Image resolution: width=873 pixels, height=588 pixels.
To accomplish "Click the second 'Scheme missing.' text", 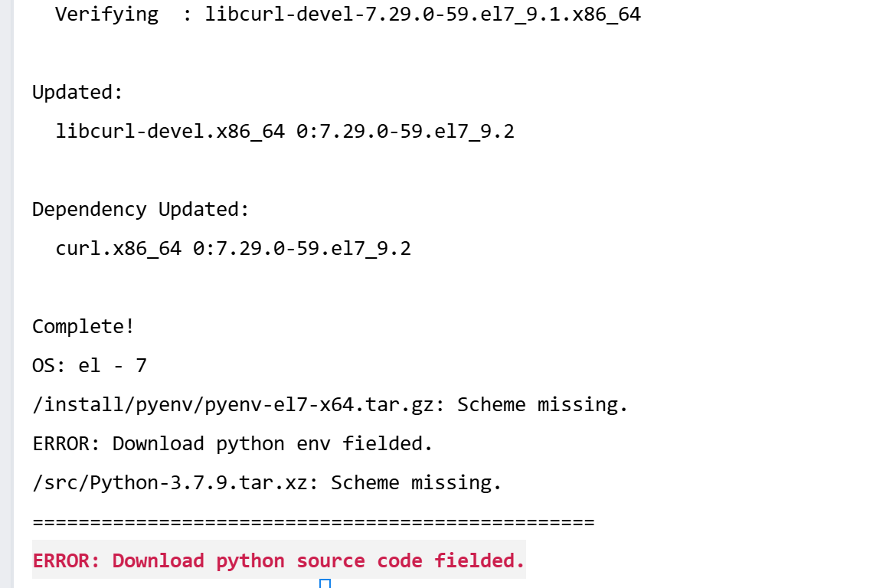I will point(416,482).
